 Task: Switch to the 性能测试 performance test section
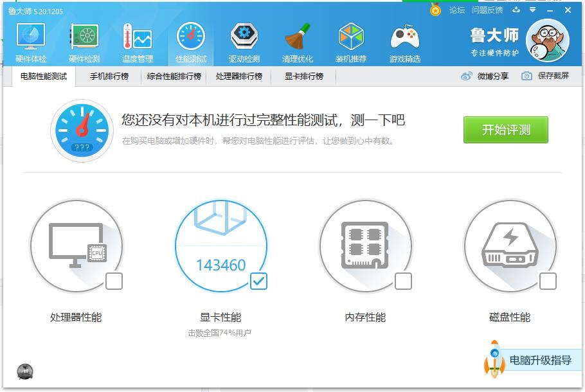coord(191,41)
